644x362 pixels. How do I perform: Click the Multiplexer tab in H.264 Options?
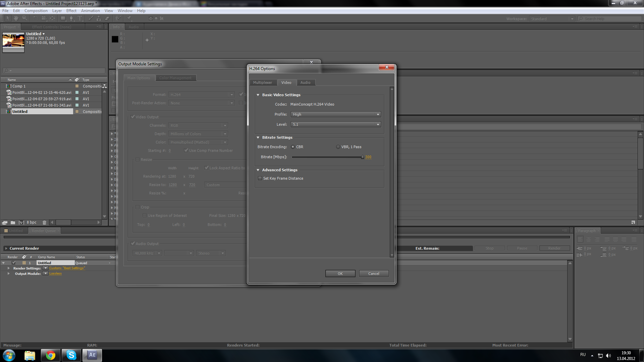(262, 82)
